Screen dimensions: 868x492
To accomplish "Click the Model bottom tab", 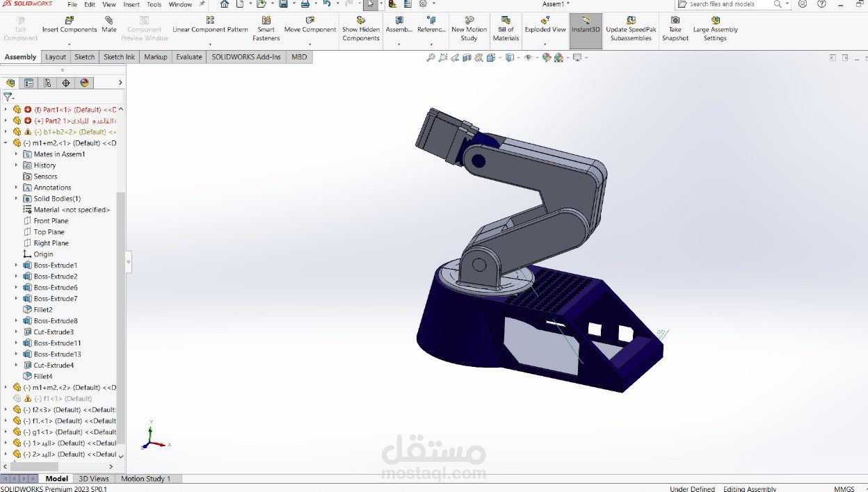I will (56, 479).
